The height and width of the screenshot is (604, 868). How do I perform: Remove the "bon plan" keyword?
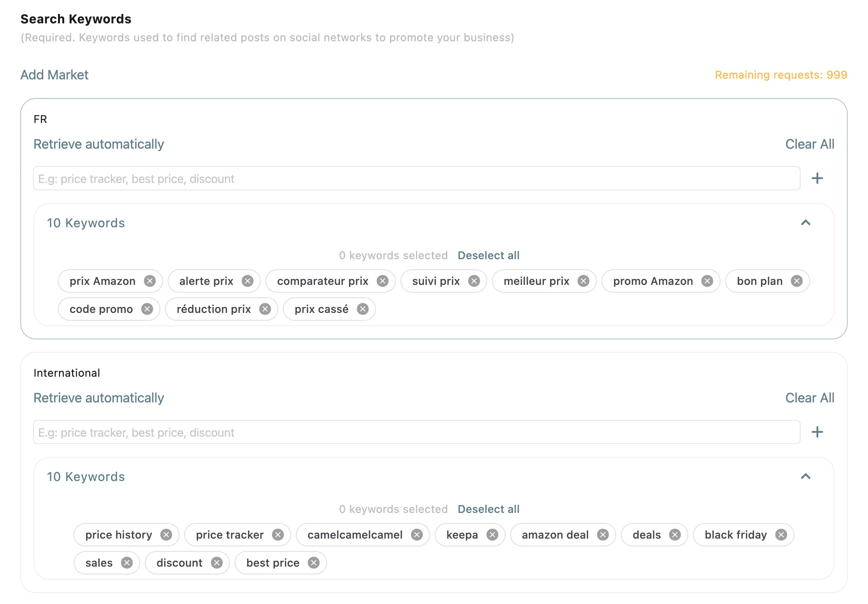tap(796, 281)
